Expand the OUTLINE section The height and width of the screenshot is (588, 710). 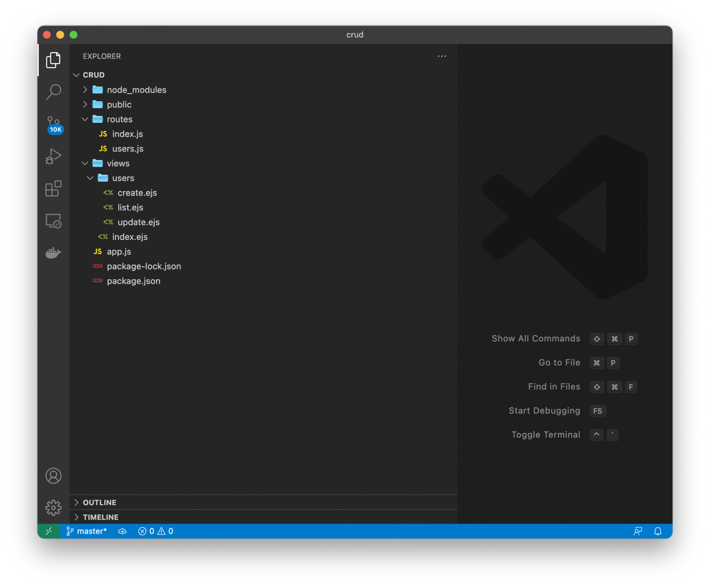coord(99,502)
